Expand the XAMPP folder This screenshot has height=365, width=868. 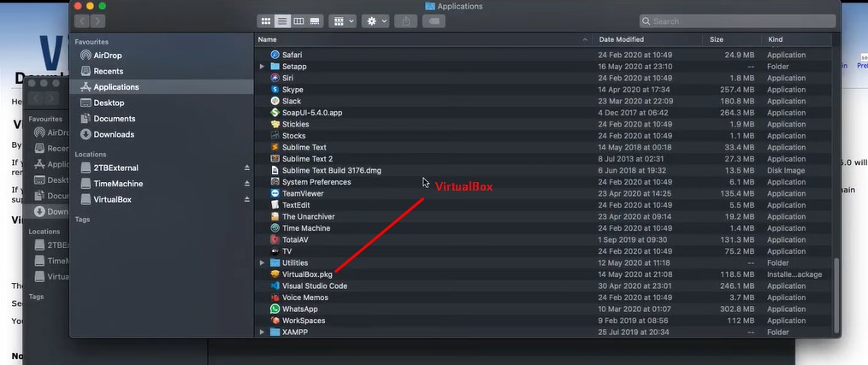[x=262, y=333]
